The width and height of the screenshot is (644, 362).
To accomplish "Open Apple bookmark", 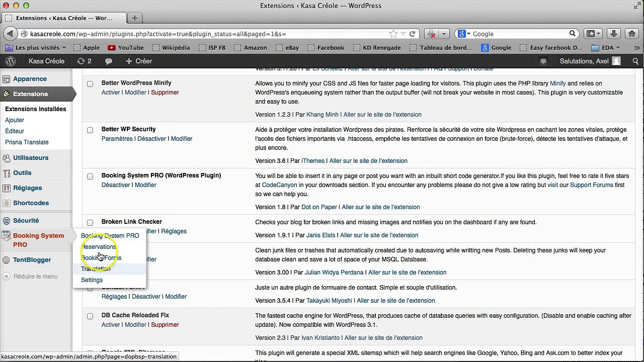I will point(87,48).
